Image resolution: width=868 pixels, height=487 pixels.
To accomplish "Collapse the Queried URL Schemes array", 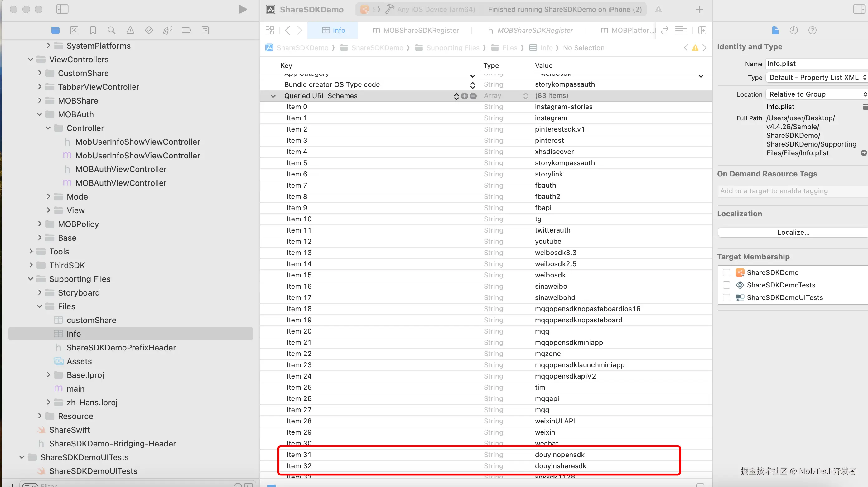I will click(x=273, y=96).
